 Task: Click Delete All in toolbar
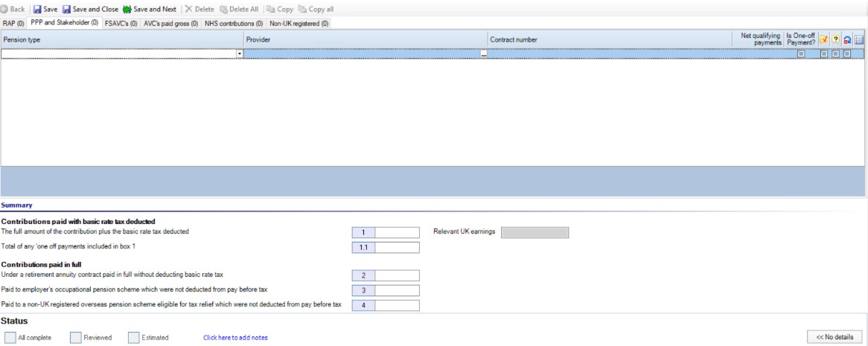pyautogui.click(x=239, y=10)
